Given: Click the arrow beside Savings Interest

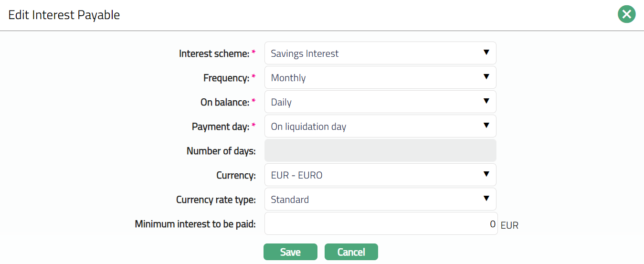Looking at the screenshot, I should (486, 52).
